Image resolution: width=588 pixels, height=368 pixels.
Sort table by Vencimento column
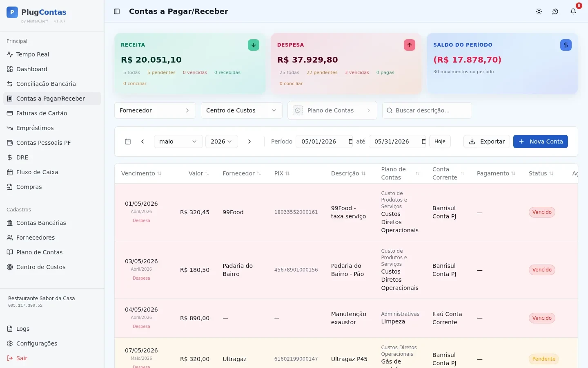(x=141, y=173)
